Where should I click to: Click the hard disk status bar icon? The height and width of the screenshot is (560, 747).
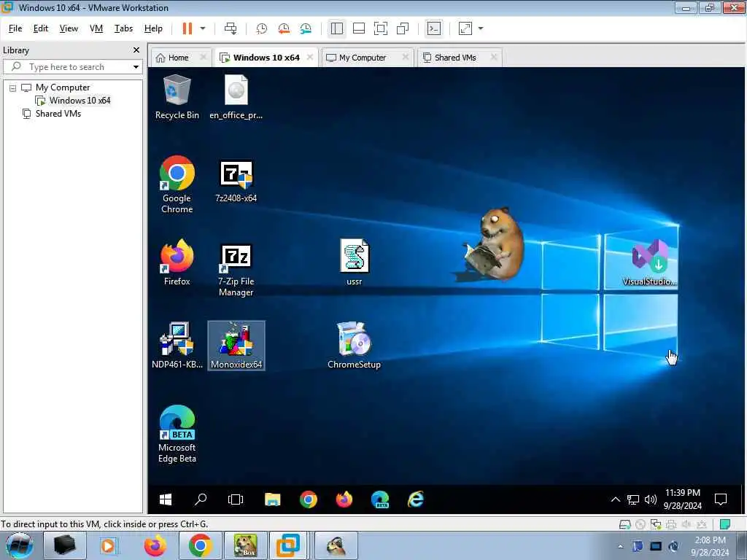624,525
